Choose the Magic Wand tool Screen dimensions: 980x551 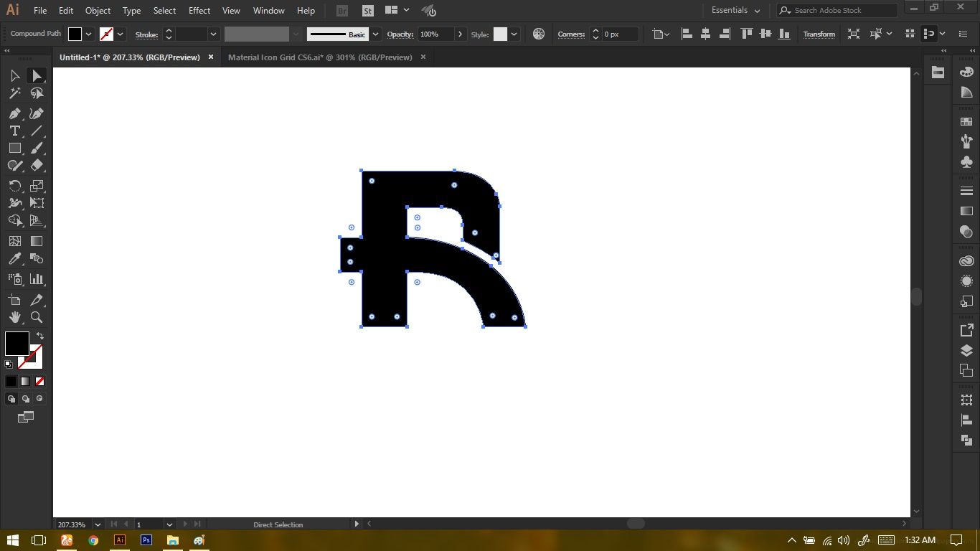14,93
